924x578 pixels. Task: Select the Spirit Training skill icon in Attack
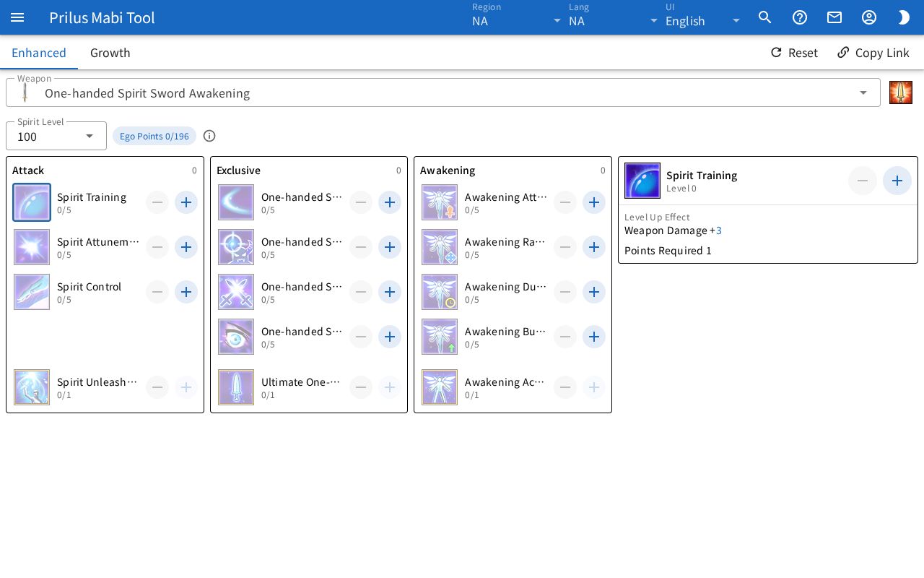click(x=32, y=202)
